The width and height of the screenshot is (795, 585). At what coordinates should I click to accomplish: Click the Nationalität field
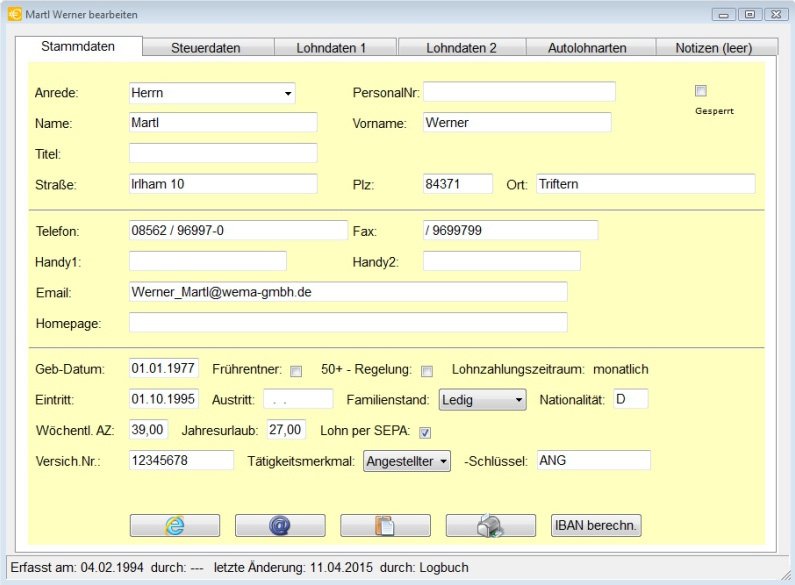[631, 399]
